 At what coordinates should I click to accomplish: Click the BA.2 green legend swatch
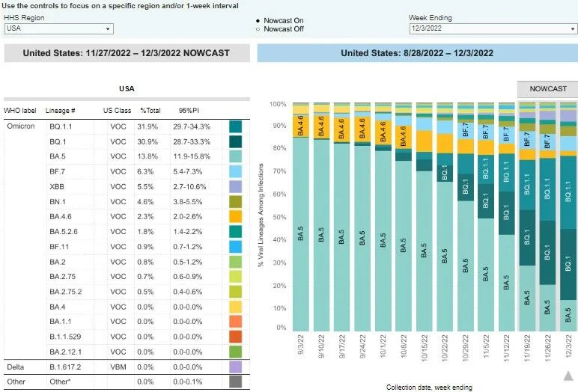click(236, 262)
